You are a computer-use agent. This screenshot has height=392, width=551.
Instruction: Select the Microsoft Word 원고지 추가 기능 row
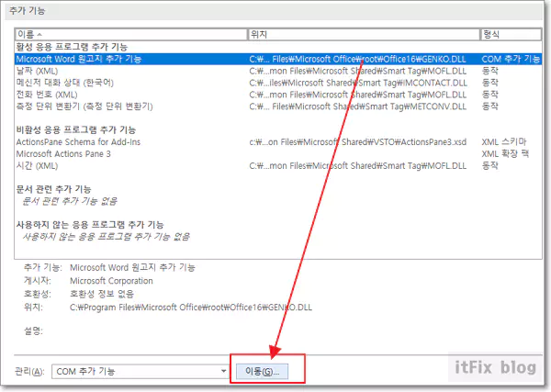coord(278,59)
